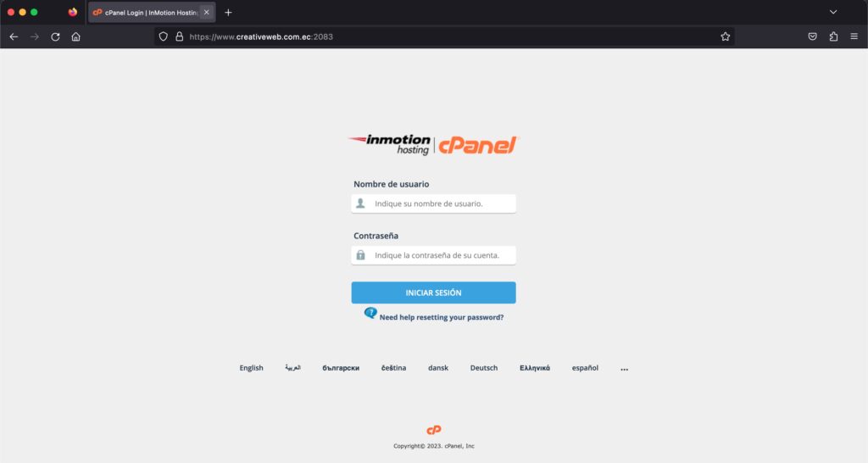Close the cPanel Login tab
The width and height of the screenshot is (868, 463).
point(207,12)
